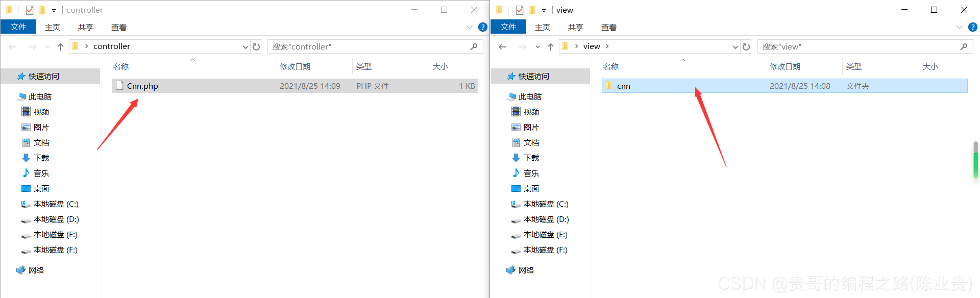This screenshot has height=298, width=980.
Task: Open 共享 tab in controller window
Action: pyautogui.click(x=86, y=27)
